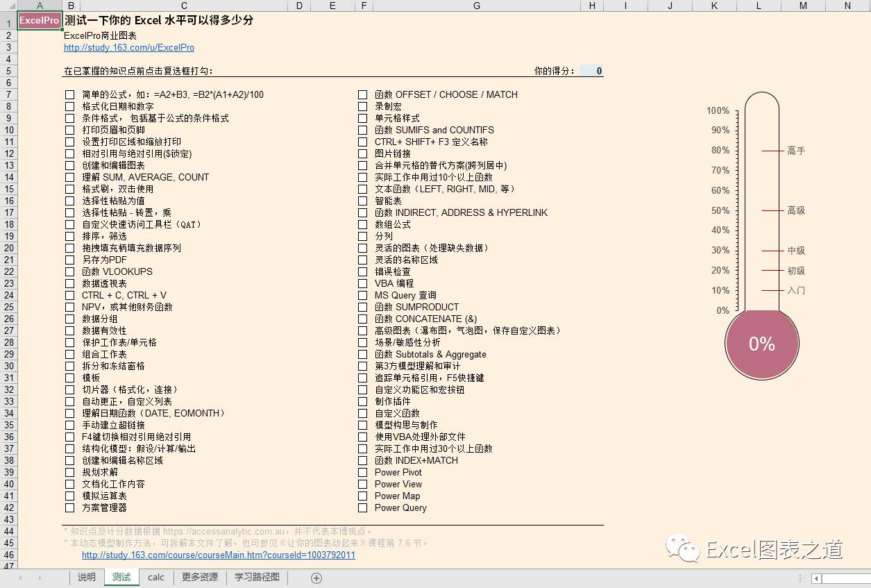This screenshot has width=871, height=588.
Task: Switch to the 说明 sheet tab
Action: (87, 578)
